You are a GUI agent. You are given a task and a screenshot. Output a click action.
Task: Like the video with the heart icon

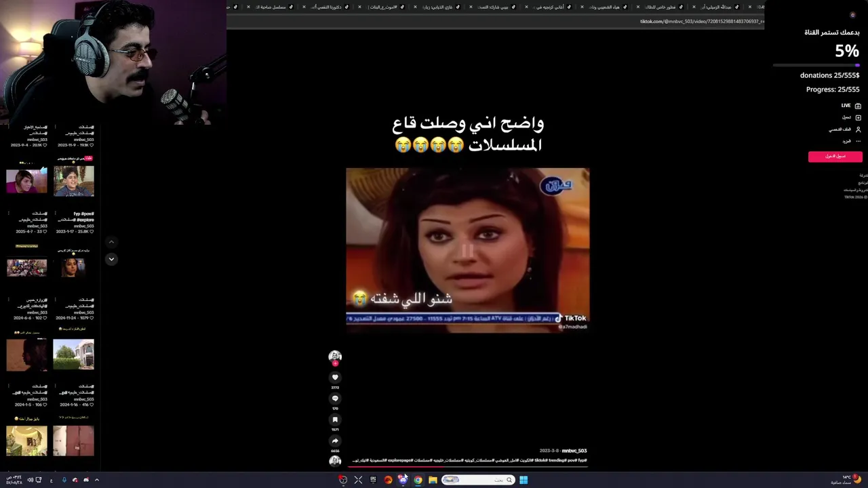pos(335,378)
